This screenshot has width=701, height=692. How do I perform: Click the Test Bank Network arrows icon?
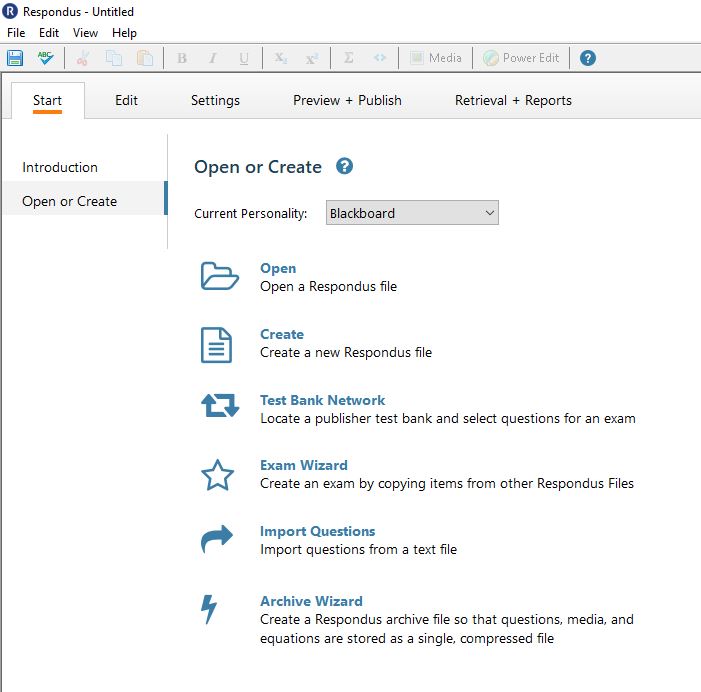(220, 405)
